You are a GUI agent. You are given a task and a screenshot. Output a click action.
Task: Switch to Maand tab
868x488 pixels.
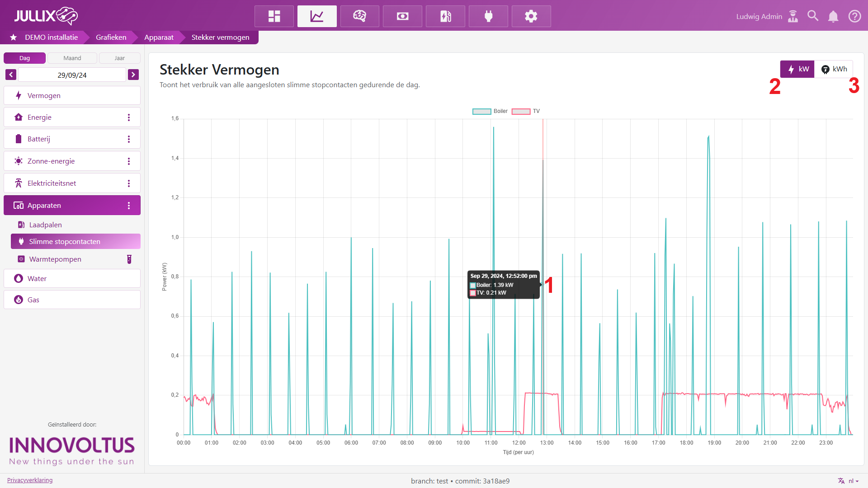[x=72, y=58]
